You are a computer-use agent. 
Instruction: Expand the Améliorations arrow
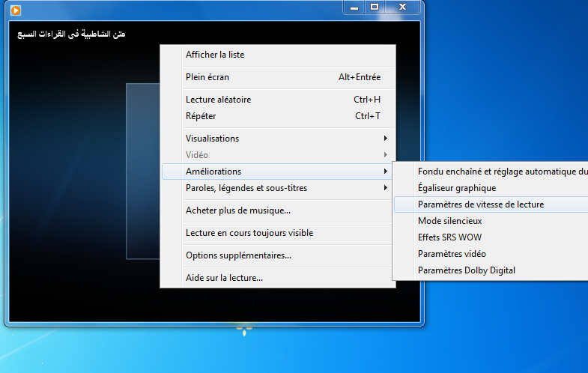pos(386,172)
